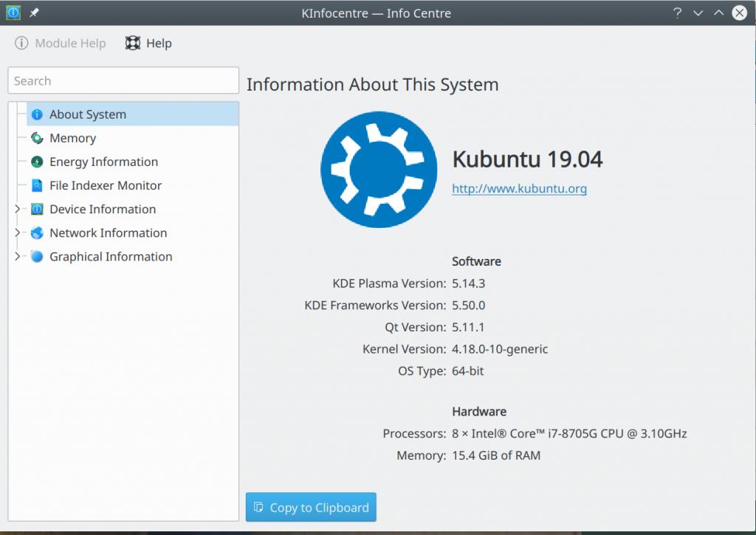Click into the Search input field
The height and width of the screenshot is (535, 756).
[x=123, y=81]
